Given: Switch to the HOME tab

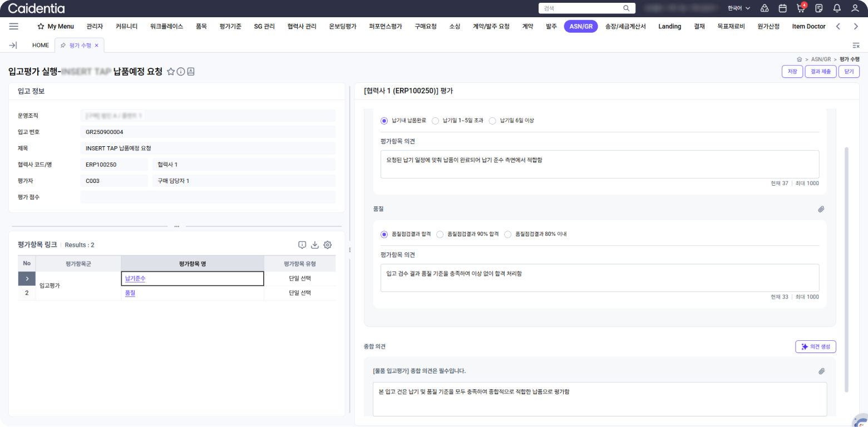Looking at the screenshot, I should (41, 45).
